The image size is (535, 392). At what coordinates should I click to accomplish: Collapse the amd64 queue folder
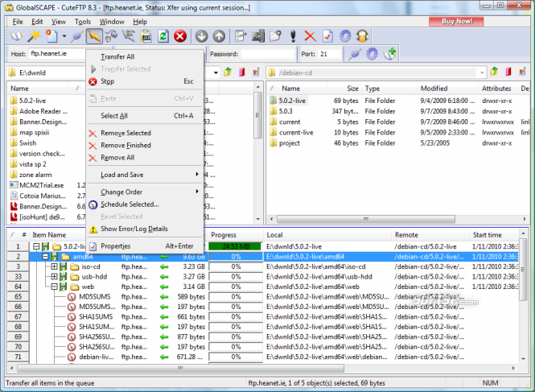[45, 257]
